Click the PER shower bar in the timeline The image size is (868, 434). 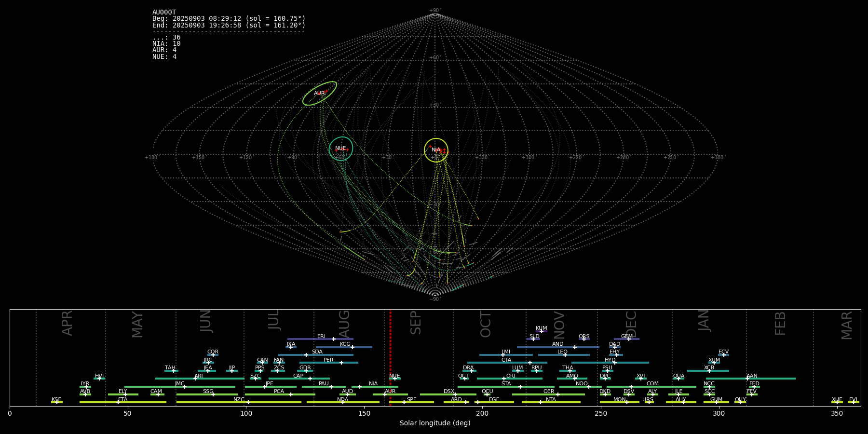point(329,363)
